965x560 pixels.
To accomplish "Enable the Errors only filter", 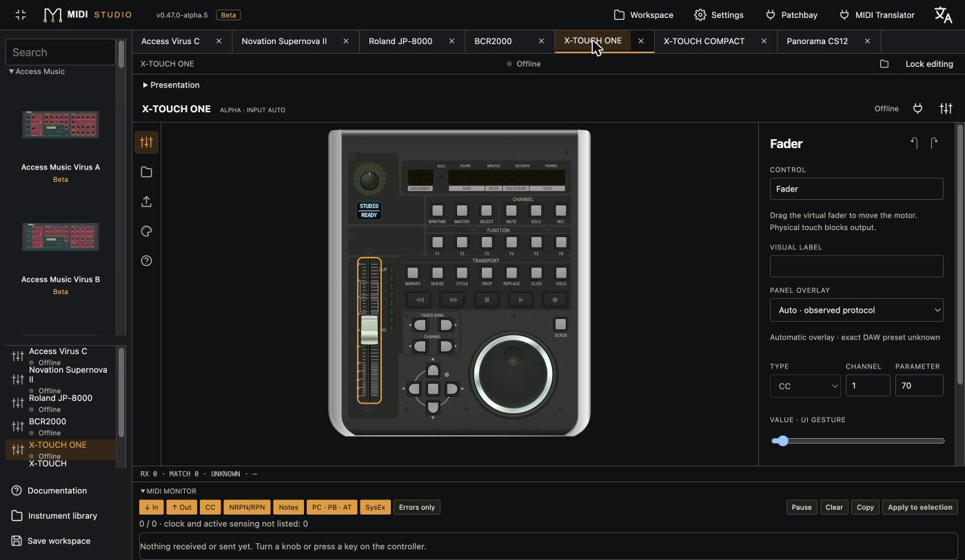I will 417,507.
